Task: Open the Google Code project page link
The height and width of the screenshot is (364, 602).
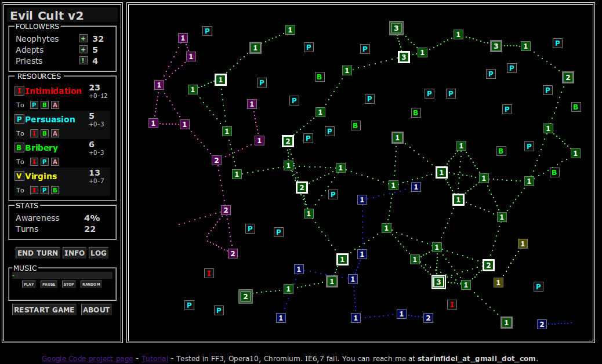Action: [x=87, y=359]
